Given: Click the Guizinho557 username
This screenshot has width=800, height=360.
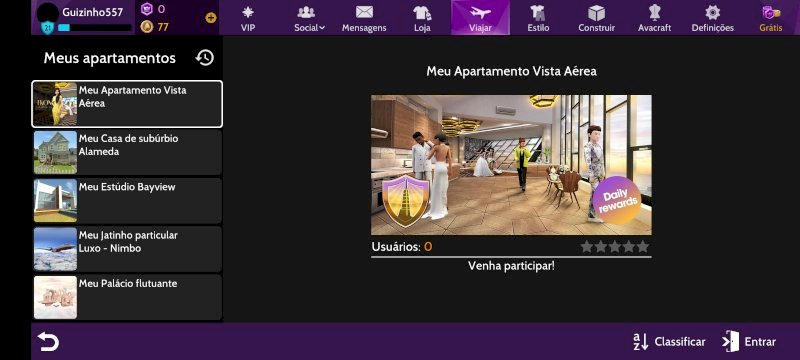Looking at the screenshot, I should click(x=93, y=12).
